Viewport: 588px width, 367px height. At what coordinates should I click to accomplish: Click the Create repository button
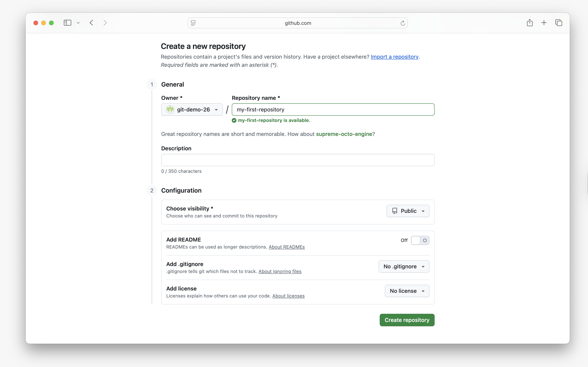[x=407, y=320]
